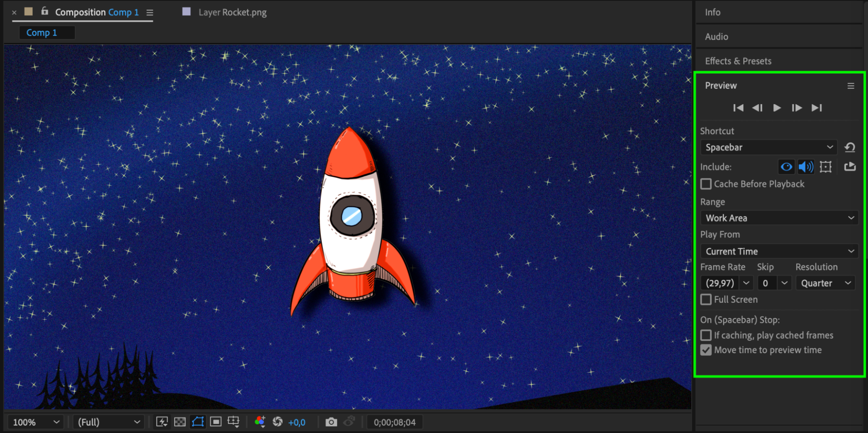This screenshot has width=868, height=433.
Task: Switch to the Layer Rocket.png tab
Action: click(232, 12)
